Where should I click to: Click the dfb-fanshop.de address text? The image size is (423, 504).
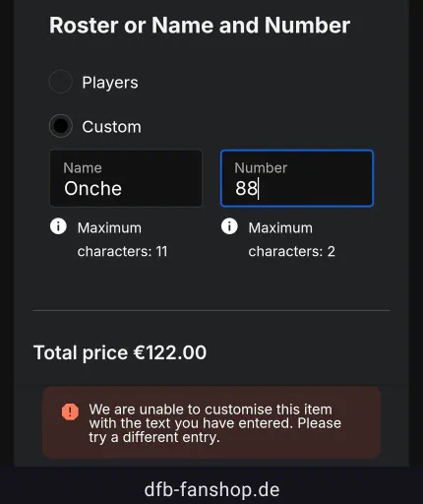(211, 489)
